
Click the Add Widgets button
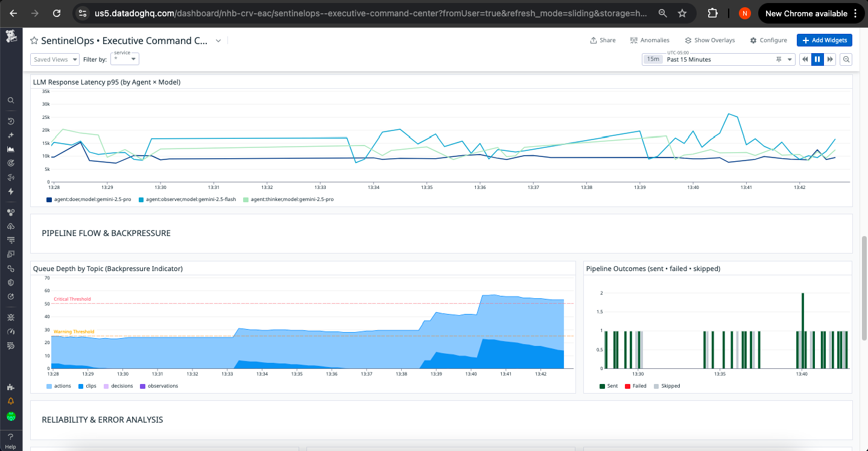pyautogui.click(x=825, y=40)
